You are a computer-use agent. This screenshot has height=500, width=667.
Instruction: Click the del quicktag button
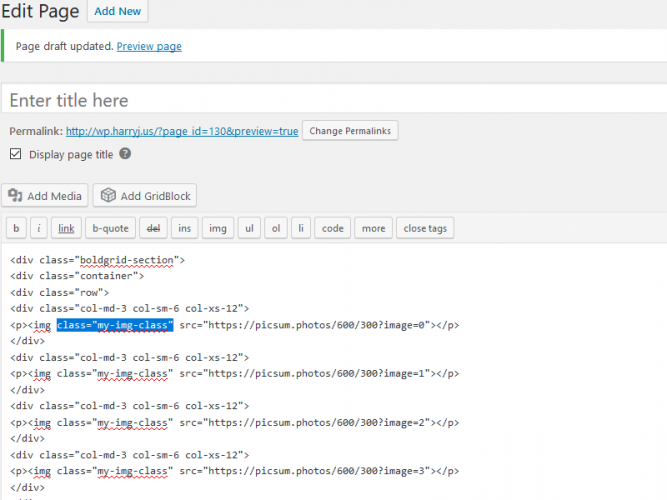pos(152,228)
